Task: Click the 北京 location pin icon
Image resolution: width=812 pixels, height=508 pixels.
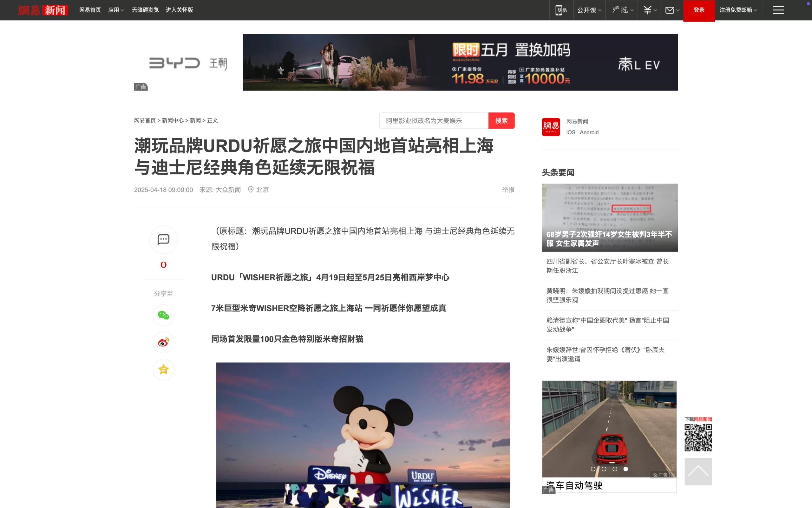Action: coord(251,190)
